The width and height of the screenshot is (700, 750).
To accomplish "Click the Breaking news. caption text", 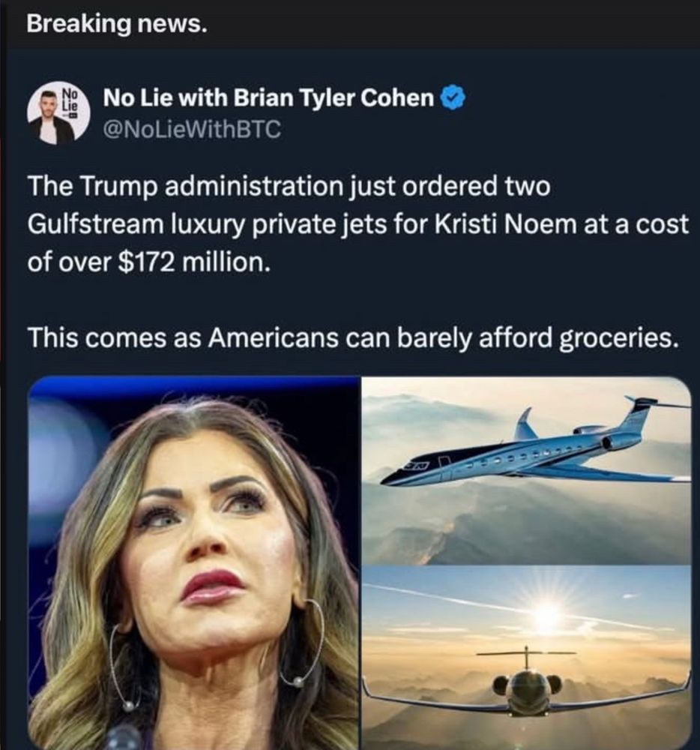I will click(117, 24).
